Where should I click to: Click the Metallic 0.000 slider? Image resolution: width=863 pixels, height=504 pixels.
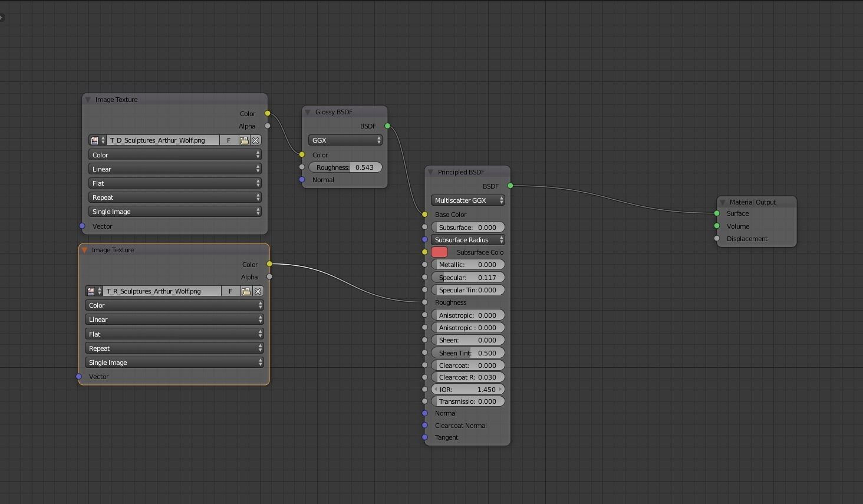pyautogui.click(x=468, y=265)
